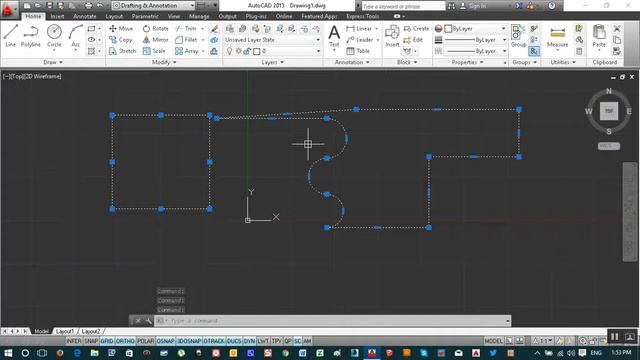Click the Insert block tool

[x=392, y=36]
